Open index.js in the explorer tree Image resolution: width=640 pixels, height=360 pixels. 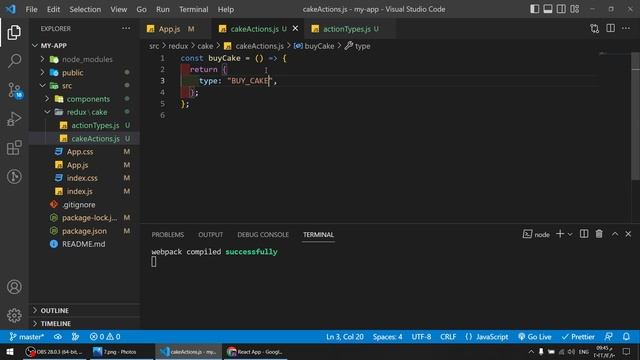pyautogui.click(x=85, y=191)
